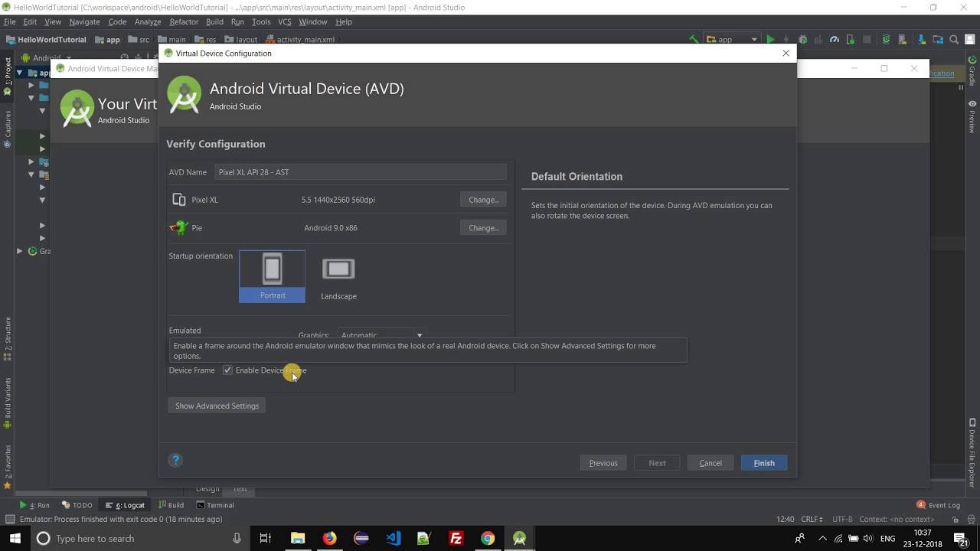Toggle the Enable Device Frame checkbox
The height and width of the screenshot is (551, 980).
(227, 370)
